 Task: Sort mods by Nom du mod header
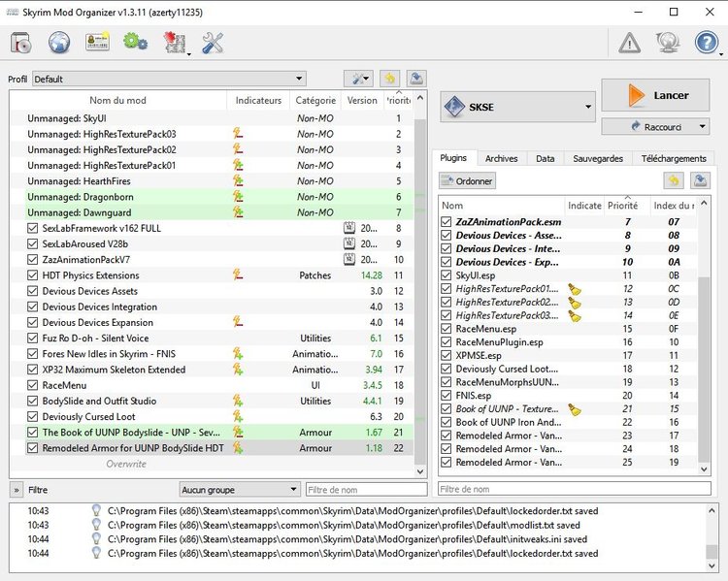click(x=117, y=100)
